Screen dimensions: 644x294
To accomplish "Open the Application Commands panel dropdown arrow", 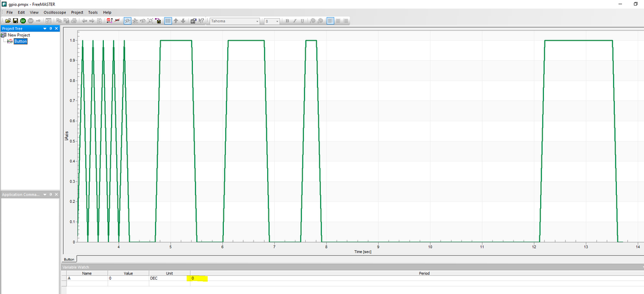I will [46, 194].
